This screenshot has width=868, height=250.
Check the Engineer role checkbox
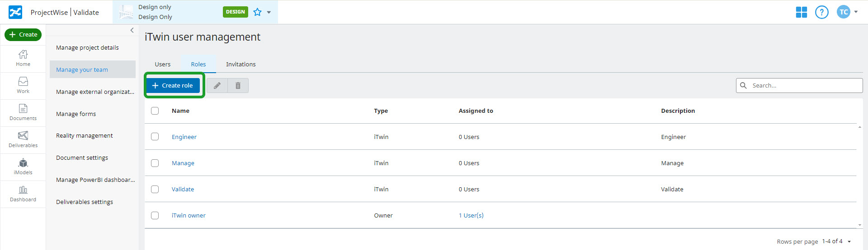click(155, 137)
